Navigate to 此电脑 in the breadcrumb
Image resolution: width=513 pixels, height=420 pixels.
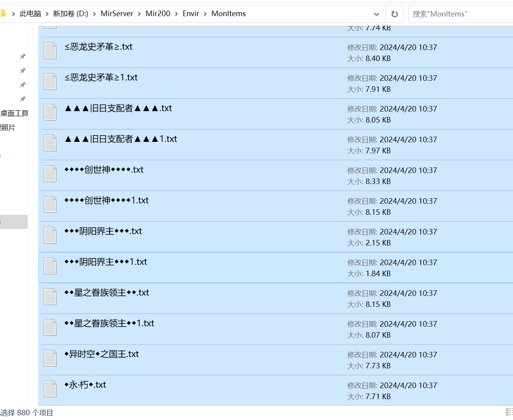[x=30, y=14]
